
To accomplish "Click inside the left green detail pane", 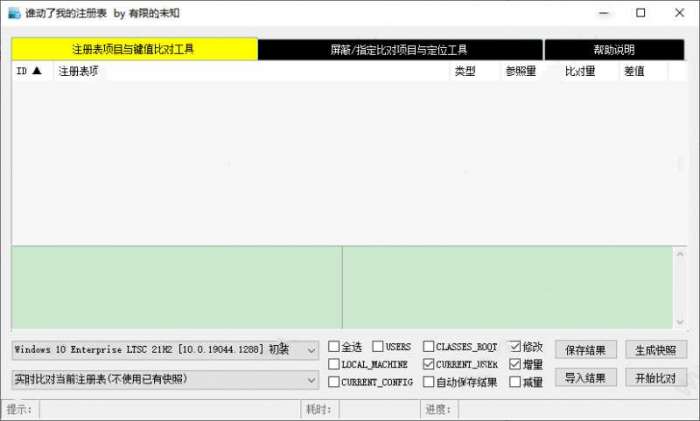I will pos(177,288).
